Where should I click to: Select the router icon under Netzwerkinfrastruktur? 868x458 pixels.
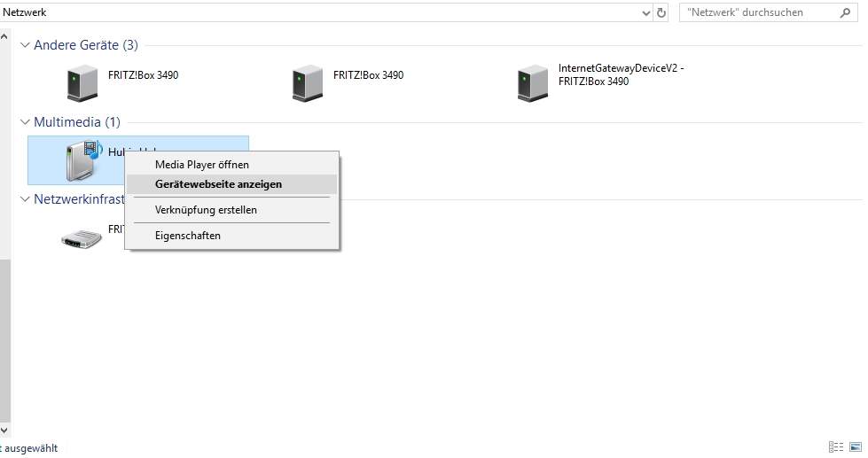click(x=82, y=239)
